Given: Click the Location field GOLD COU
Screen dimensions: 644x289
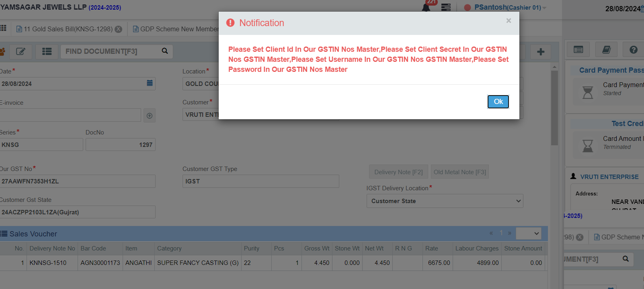Looking at the screenshot, I should point(201,83).
